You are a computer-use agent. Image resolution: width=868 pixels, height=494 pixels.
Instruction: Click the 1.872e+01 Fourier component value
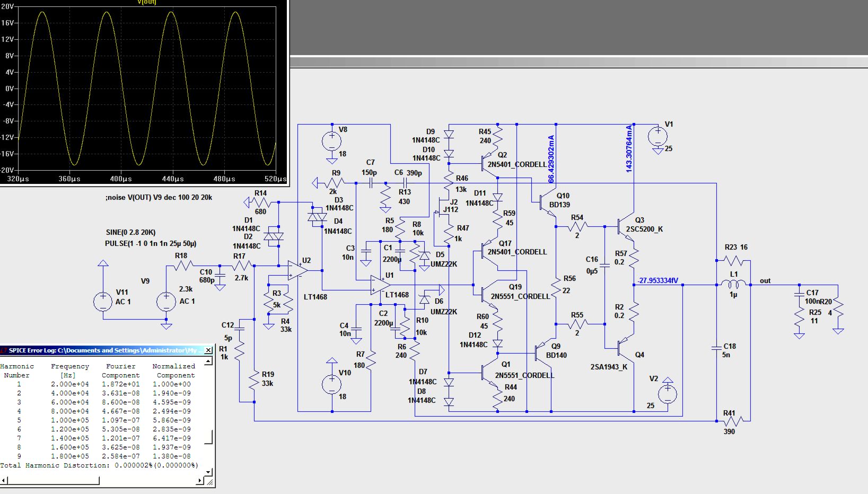coord(122,384)
